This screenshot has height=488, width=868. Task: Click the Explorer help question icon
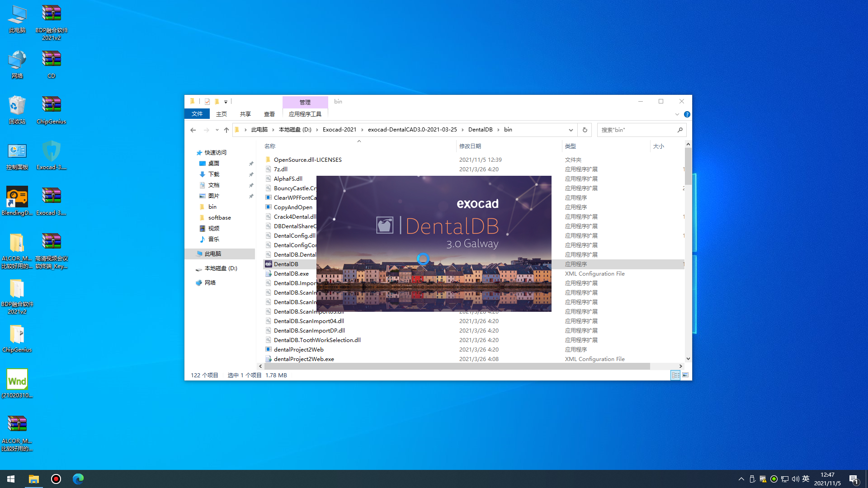pos(687,114)
